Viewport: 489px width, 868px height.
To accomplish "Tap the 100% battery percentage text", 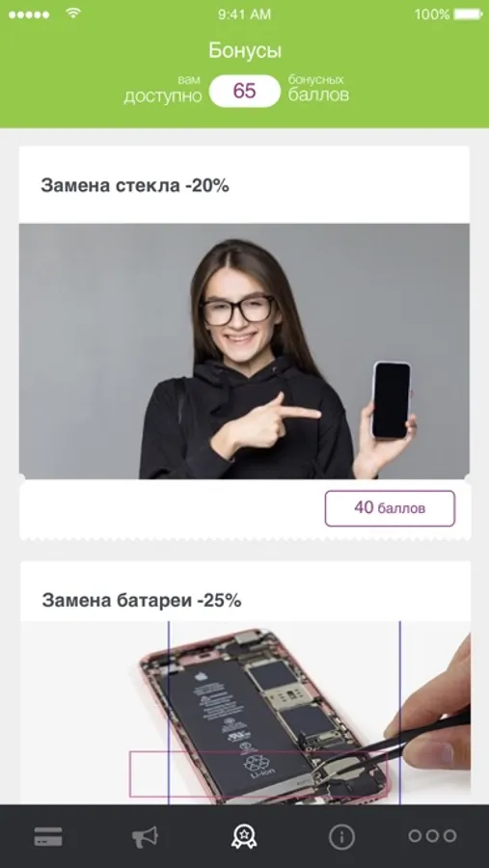I will point(432,14).
